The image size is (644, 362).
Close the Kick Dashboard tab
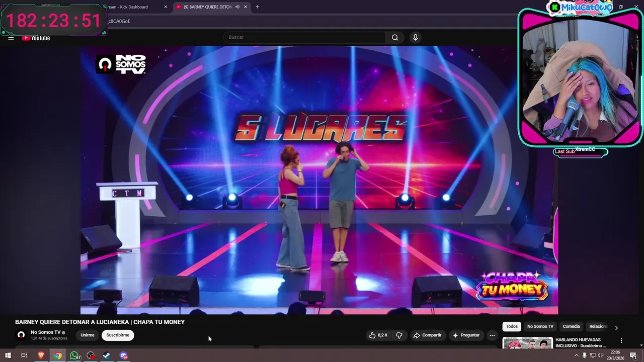point(166,7)
